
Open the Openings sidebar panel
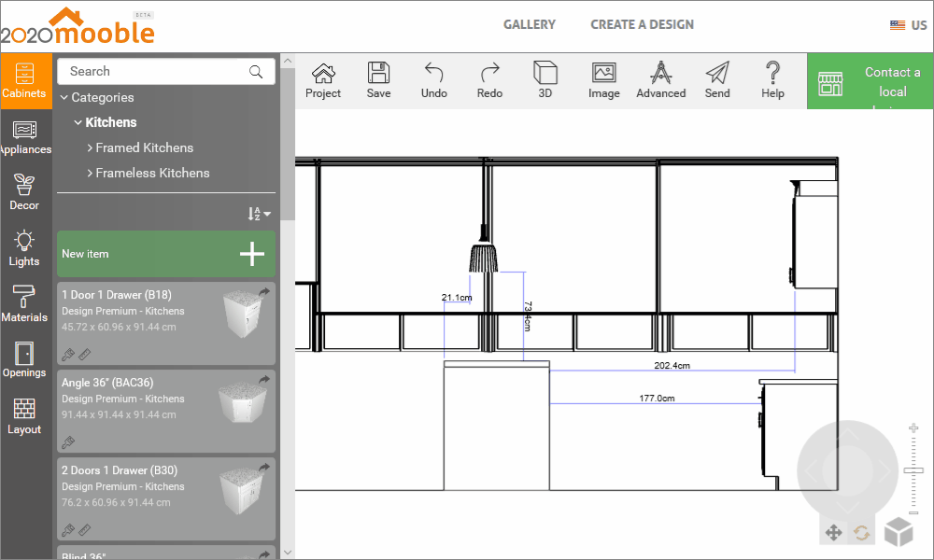click(25, 360)
